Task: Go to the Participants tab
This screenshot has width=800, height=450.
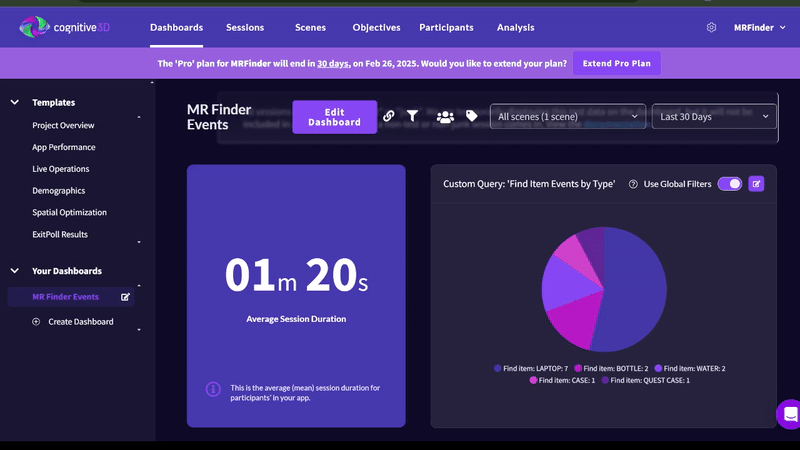Action: click(x=446, y=28)
